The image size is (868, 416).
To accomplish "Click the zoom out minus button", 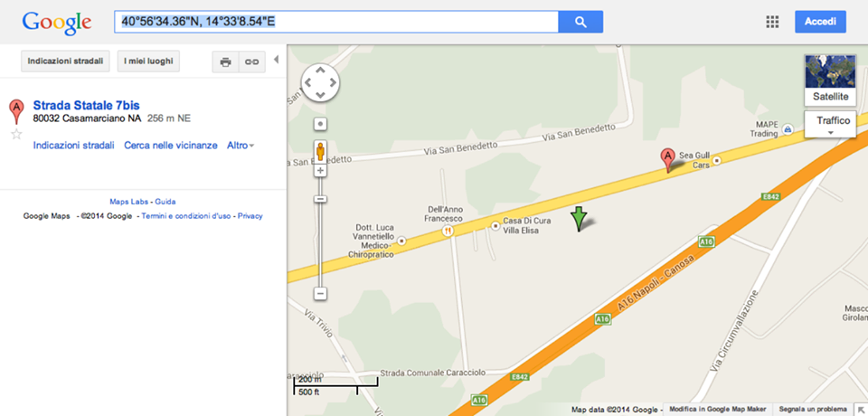I will 320,294.
